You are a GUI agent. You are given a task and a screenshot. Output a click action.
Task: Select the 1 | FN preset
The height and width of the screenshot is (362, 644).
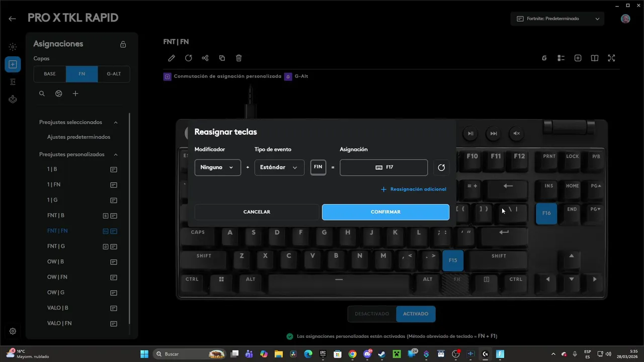click(x=53, y=185)
